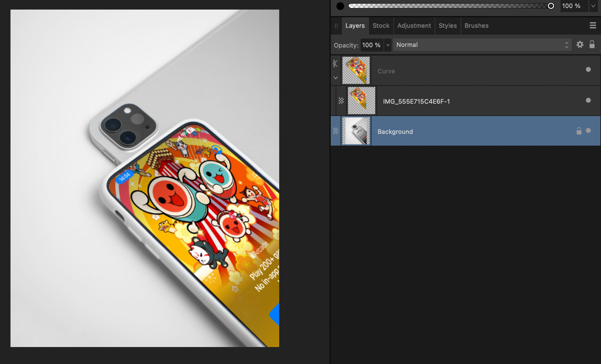Click the layer opacity 100 % field
This screenshot has width=601, height=364.
point(372,45)
